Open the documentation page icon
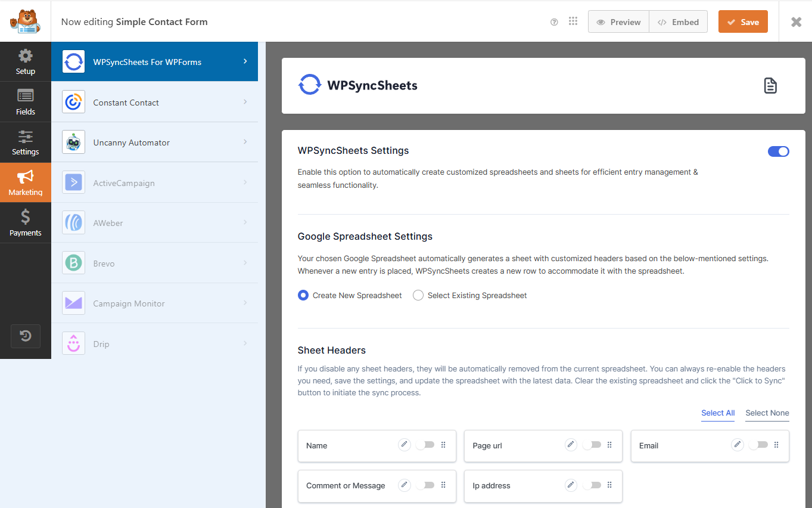 tap(770, 86)
